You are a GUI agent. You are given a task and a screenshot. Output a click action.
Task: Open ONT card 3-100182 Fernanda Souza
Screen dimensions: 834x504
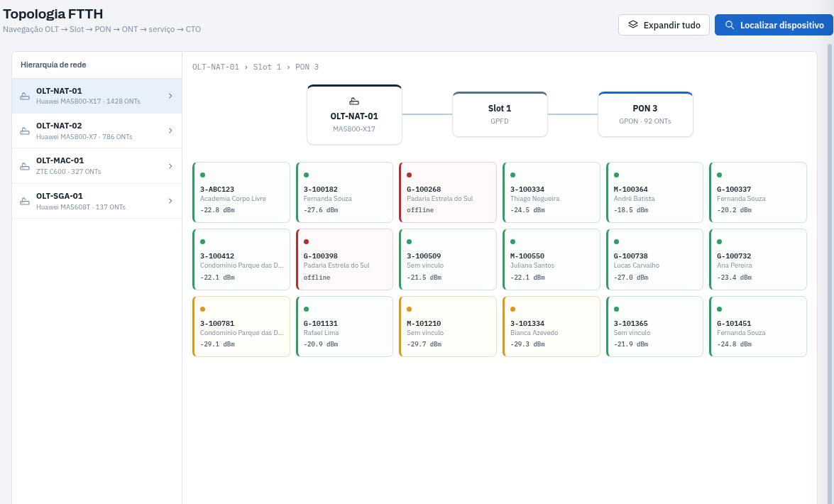tap(344, 192)
